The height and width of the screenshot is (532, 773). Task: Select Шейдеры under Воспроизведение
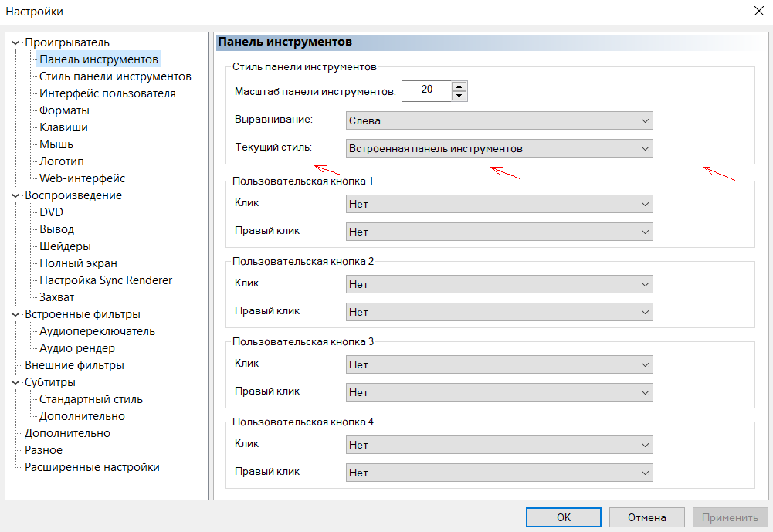tap(65, 246)
